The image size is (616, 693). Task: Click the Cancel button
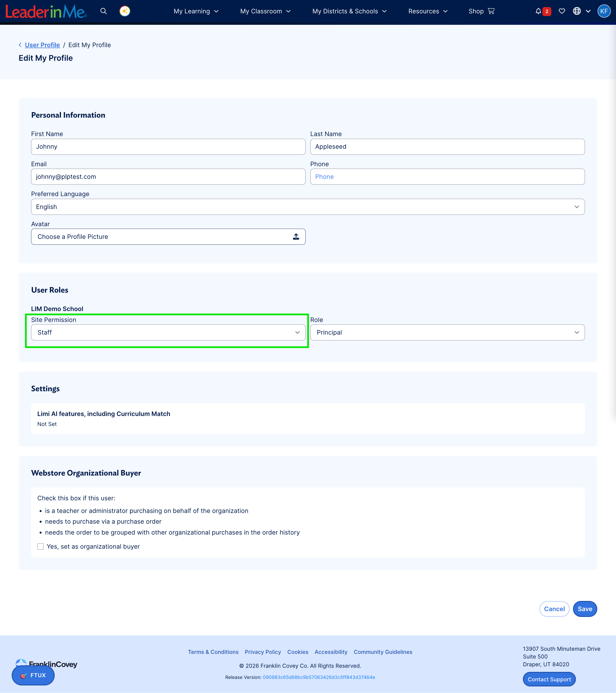[554, 609]
